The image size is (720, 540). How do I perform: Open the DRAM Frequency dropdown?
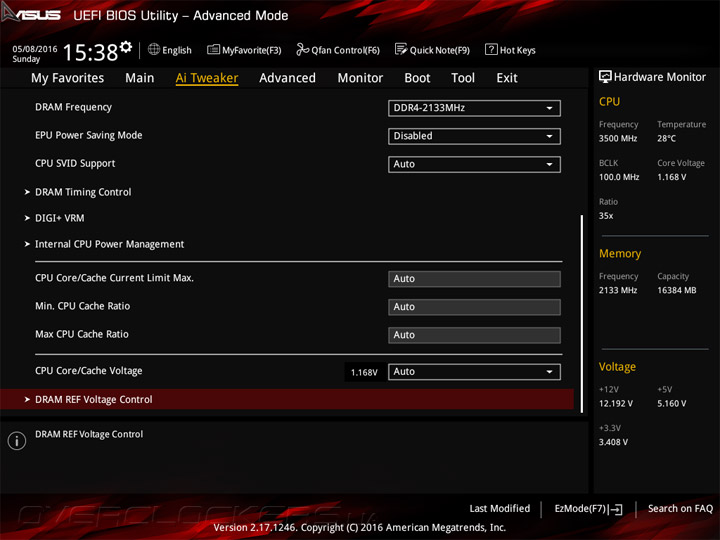474,108
